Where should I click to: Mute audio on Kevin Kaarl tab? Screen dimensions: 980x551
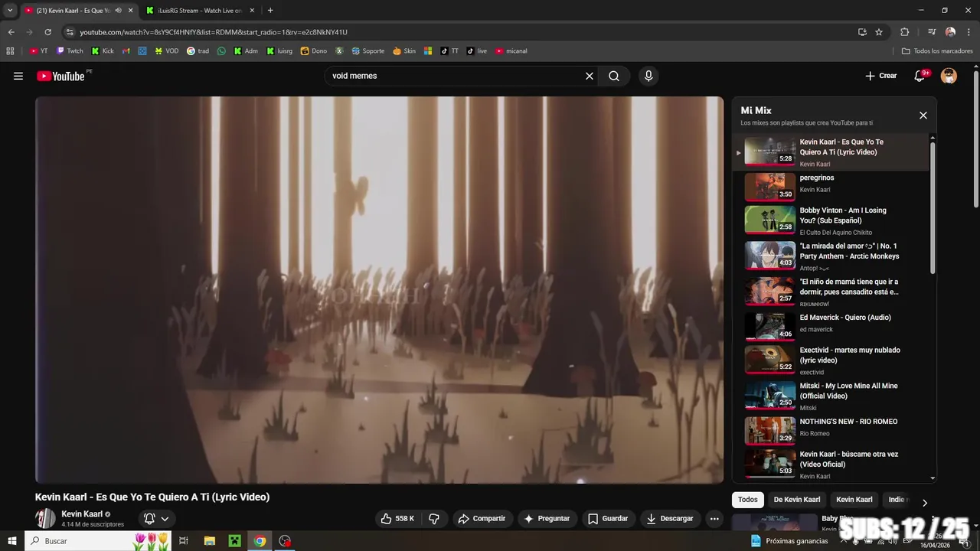point(118,10)
